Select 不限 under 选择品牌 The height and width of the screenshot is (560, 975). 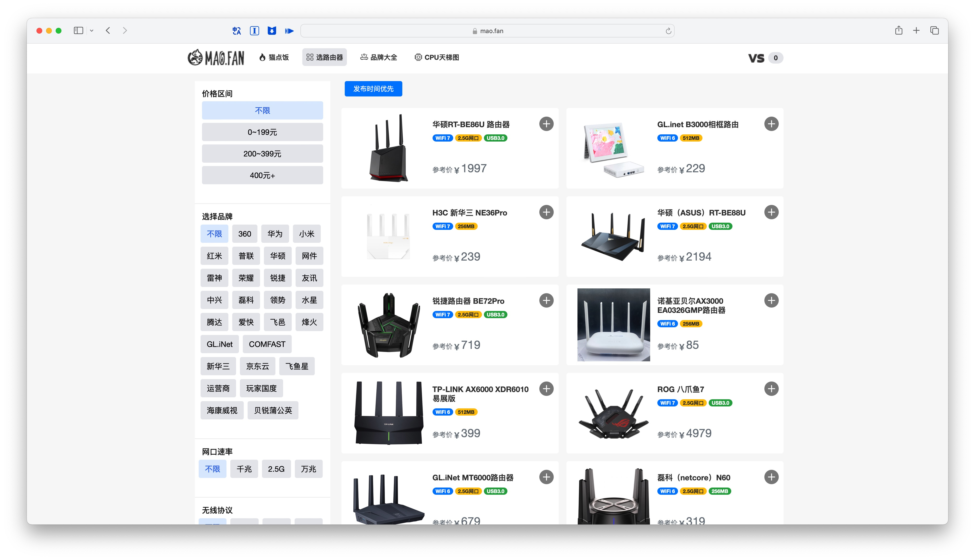coord(214,234)
